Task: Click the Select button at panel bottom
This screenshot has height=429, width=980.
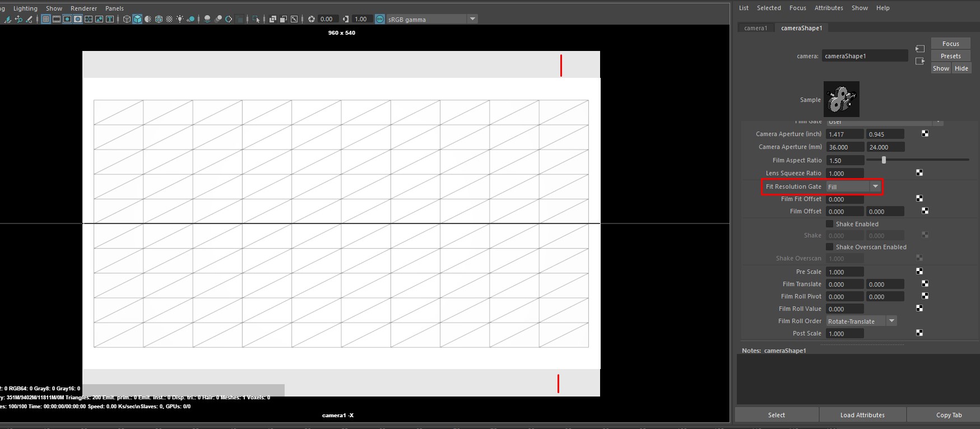Action: click(776, 415)
